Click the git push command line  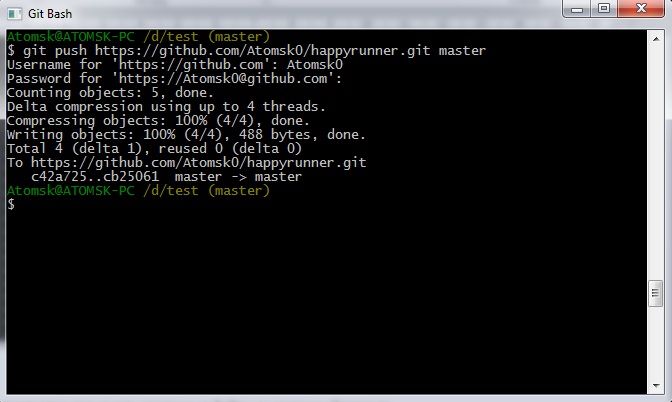coord(246,51)
